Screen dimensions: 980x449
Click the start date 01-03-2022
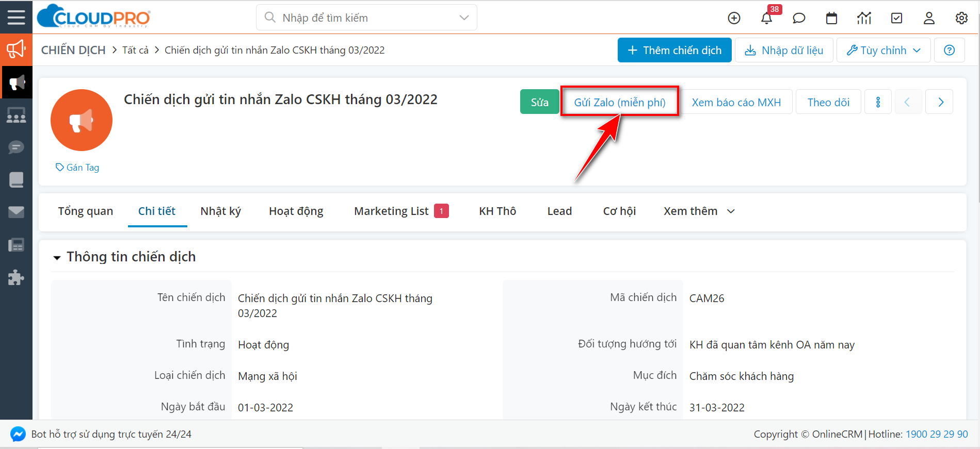click(x=265, y=408)
